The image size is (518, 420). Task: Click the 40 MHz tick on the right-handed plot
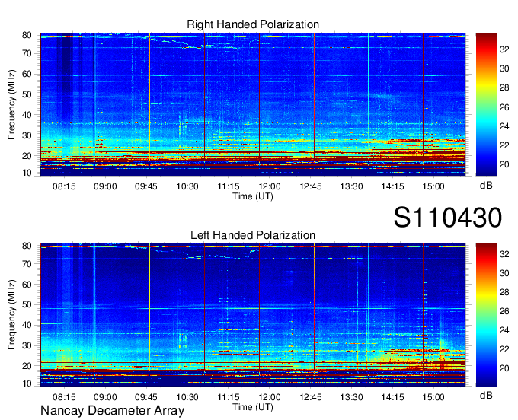(27, 115)
